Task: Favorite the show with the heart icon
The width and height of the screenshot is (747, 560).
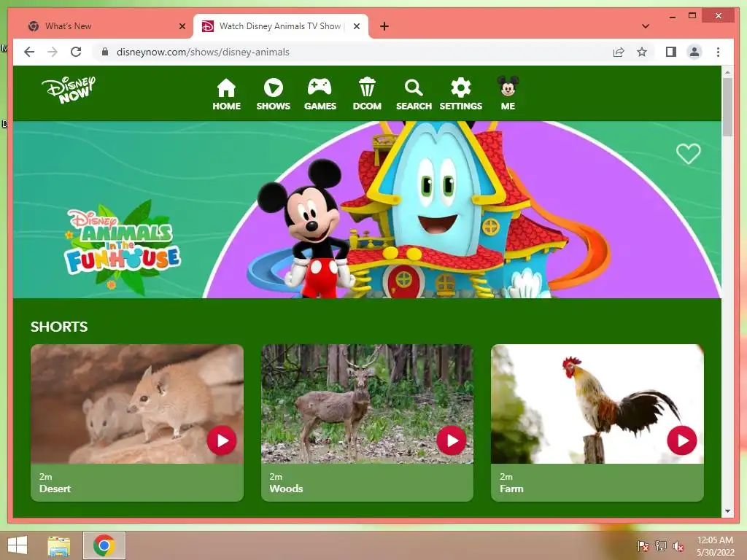Action: pos(689,153)
